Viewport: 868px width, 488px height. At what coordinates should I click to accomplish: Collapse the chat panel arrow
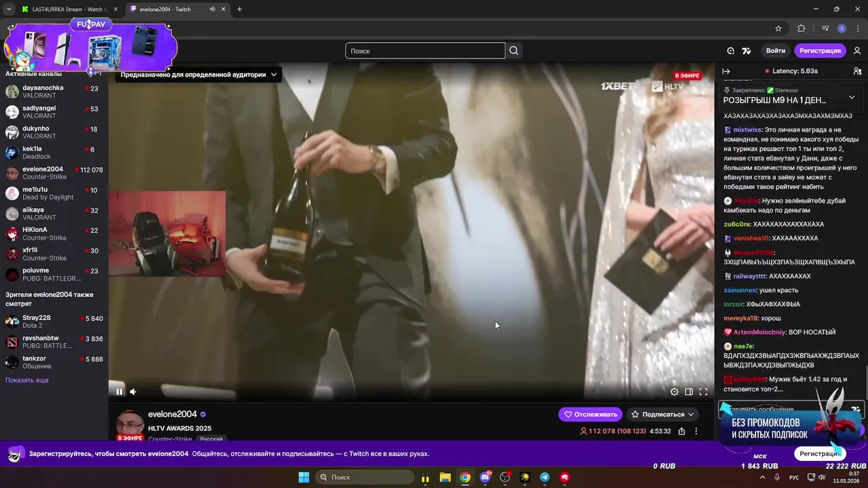pyautogui.click(x=726, y=71)
